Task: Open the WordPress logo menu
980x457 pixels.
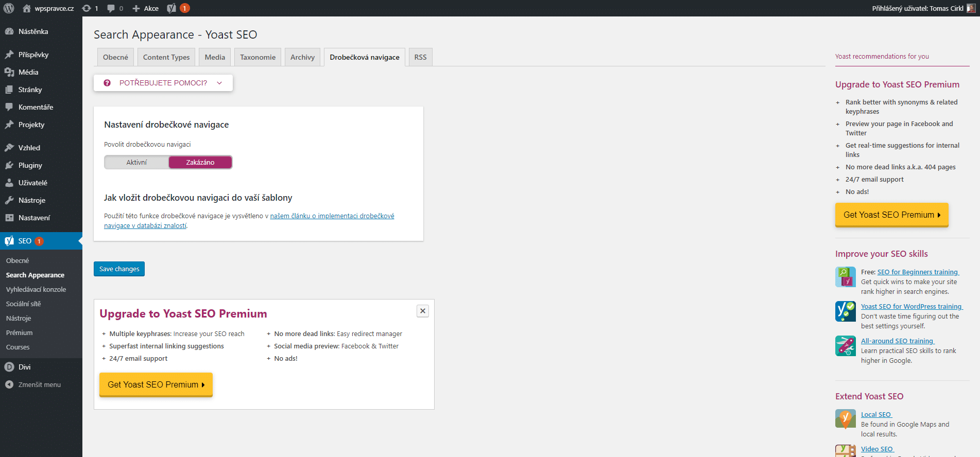Action: tap(9, 8)
